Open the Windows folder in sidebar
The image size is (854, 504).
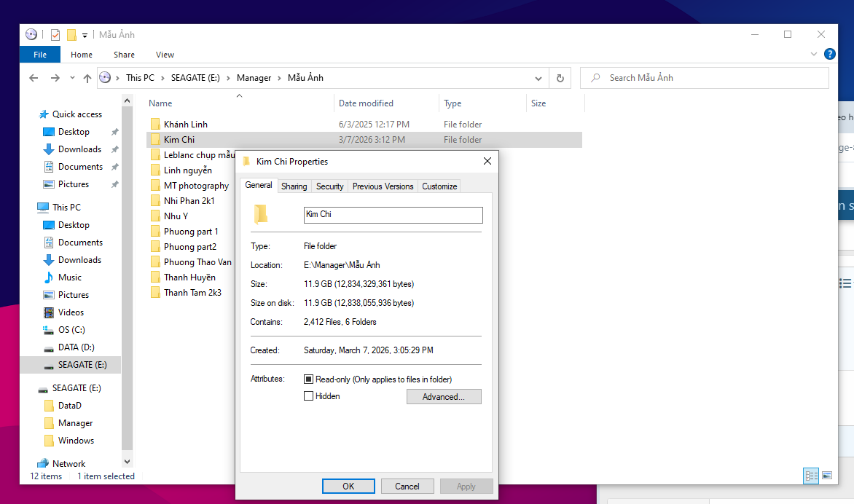[76, 441]
